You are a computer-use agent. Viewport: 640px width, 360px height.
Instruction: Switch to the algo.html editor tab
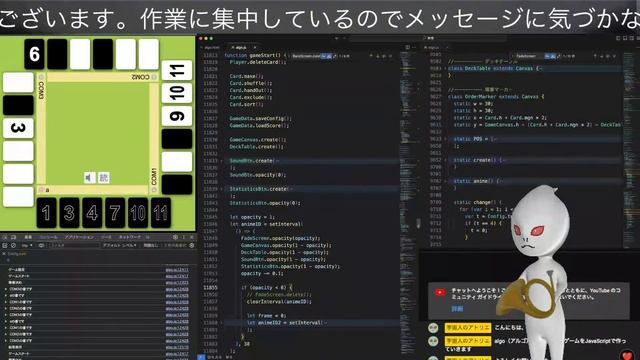point(211,47)
